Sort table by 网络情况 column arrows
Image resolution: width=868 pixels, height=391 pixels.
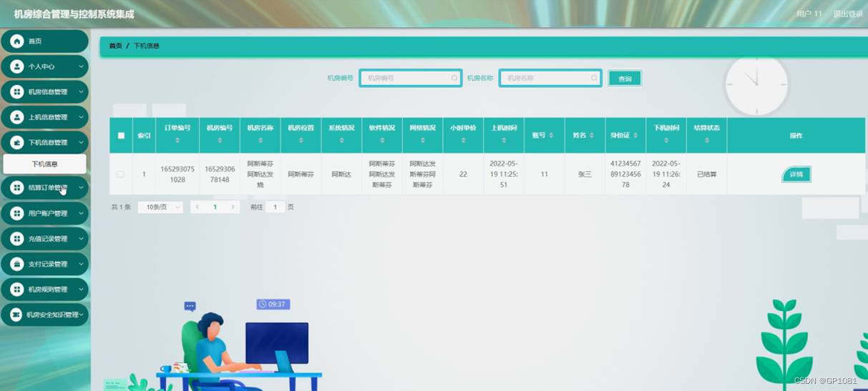point(423,140)
